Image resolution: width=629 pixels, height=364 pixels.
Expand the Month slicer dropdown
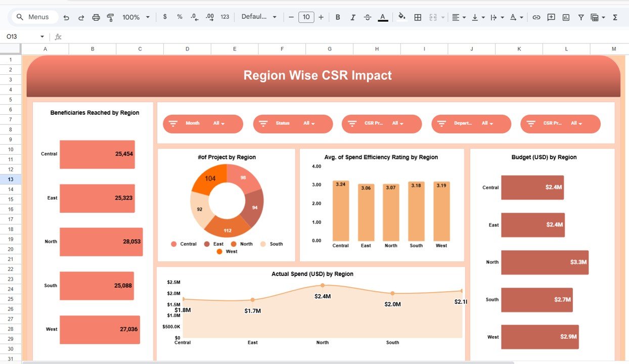coord(219,123)
